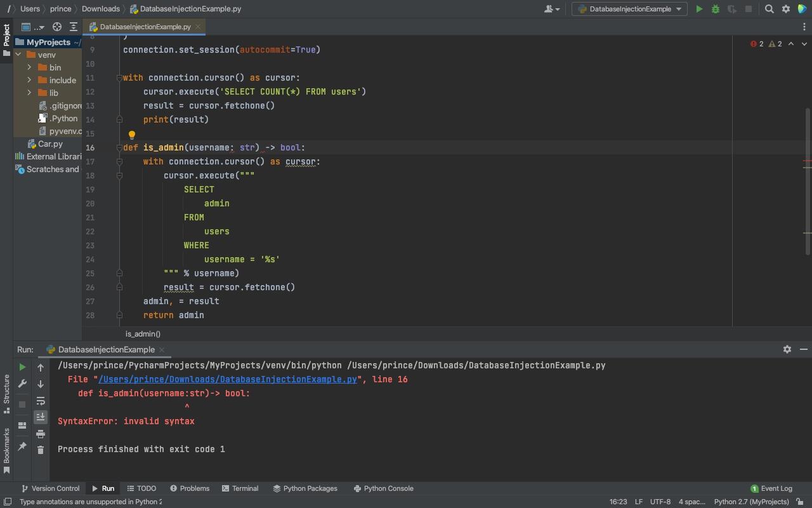Collapse code fold marker at line 17
Image resolution: width=812 pixels, height=508 pixels.
[119, 161]
